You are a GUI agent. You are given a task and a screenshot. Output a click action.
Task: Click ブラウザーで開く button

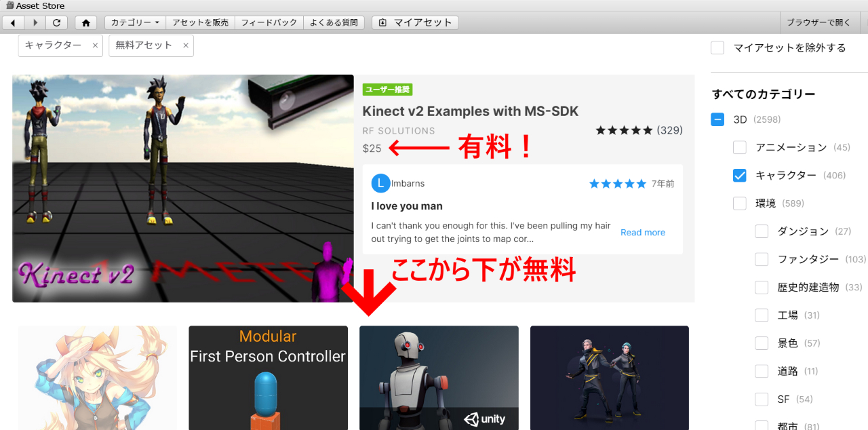coord(818,22)
